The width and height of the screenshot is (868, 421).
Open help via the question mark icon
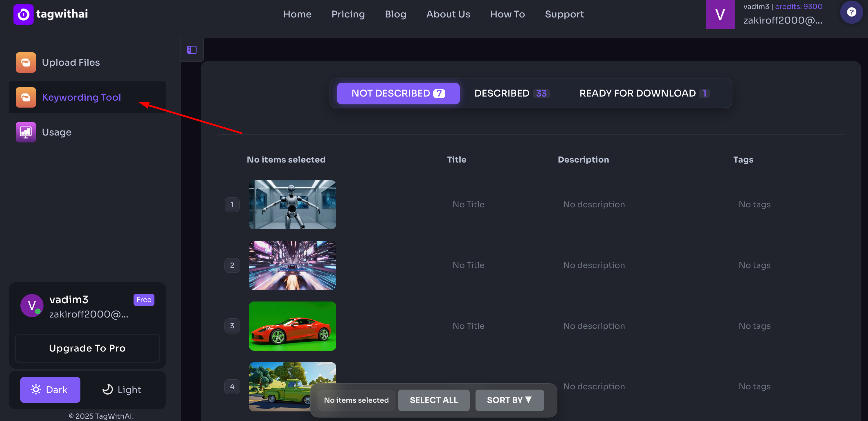(851, 12)
